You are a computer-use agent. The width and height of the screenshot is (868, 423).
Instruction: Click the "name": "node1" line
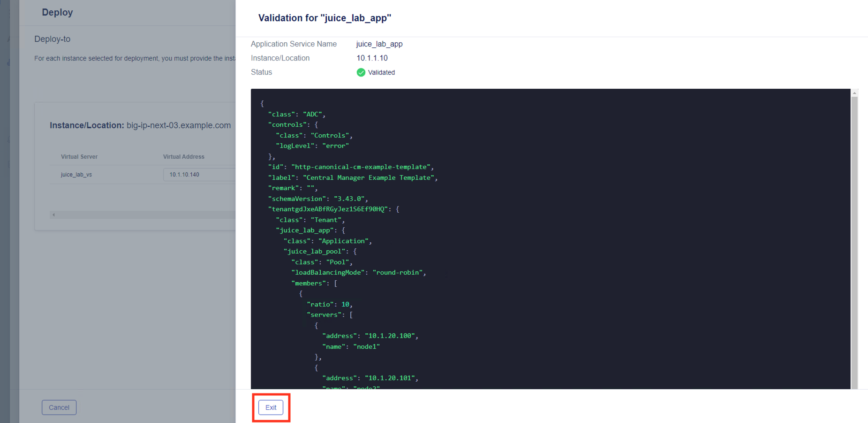(x=351, y=346)
